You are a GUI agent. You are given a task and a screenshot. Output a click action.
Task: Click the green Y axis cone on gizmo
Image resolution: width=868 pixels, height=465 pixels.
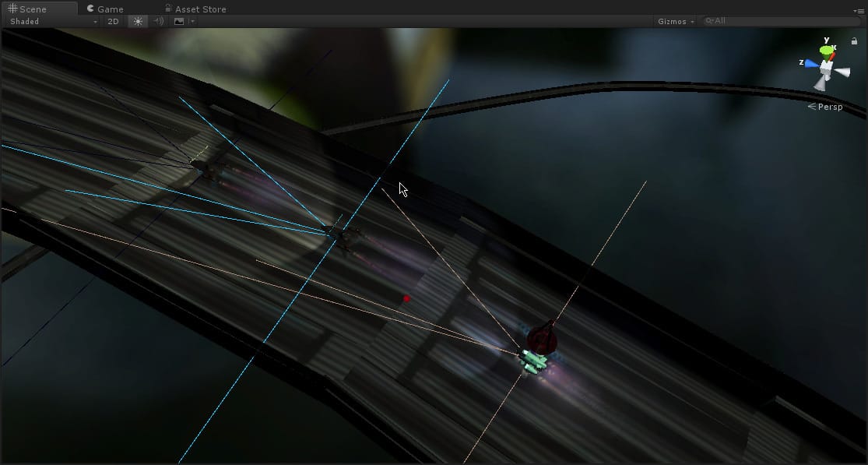coord(827,51)
